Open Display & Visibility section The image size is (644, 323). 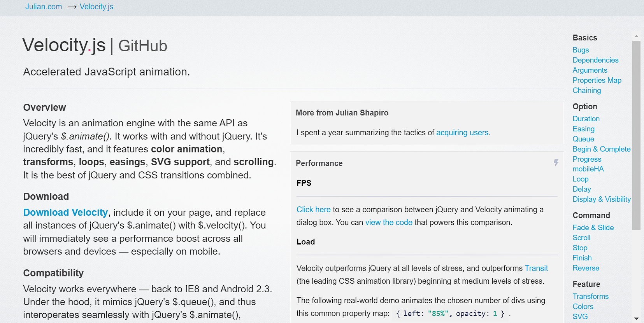[x=602, y=199]
